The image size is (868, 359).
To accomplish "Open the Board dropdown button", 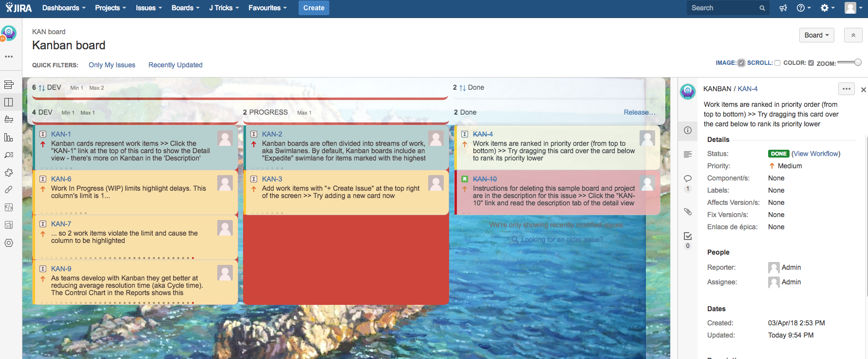I will click(816, 35).
